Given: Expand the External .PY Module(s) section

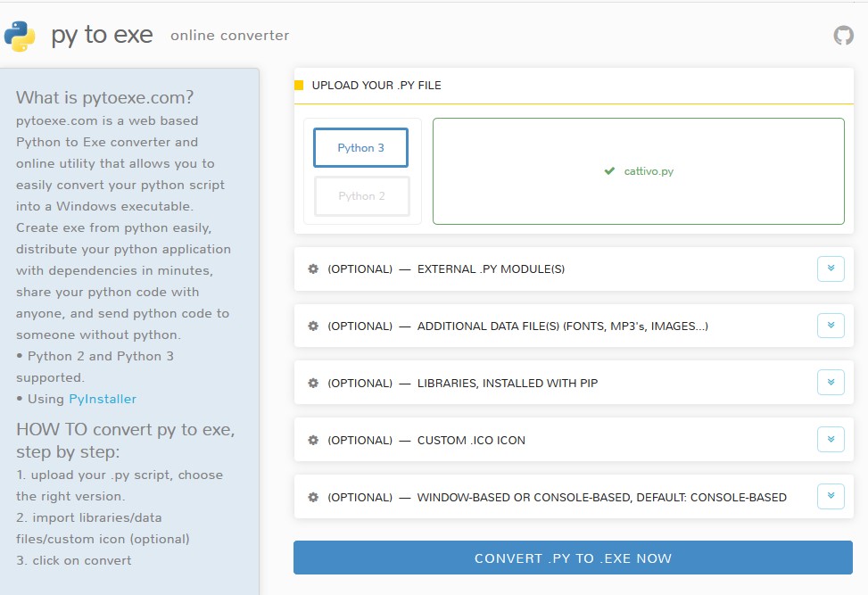Looking at the screenshot, I should click(x=831, y=269).
